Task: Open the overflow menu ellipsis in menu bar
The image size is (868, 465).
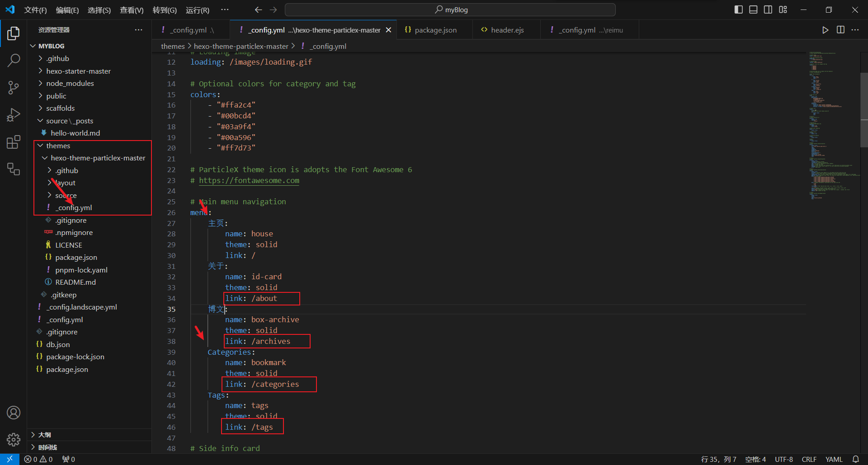Action: point(225,9)
